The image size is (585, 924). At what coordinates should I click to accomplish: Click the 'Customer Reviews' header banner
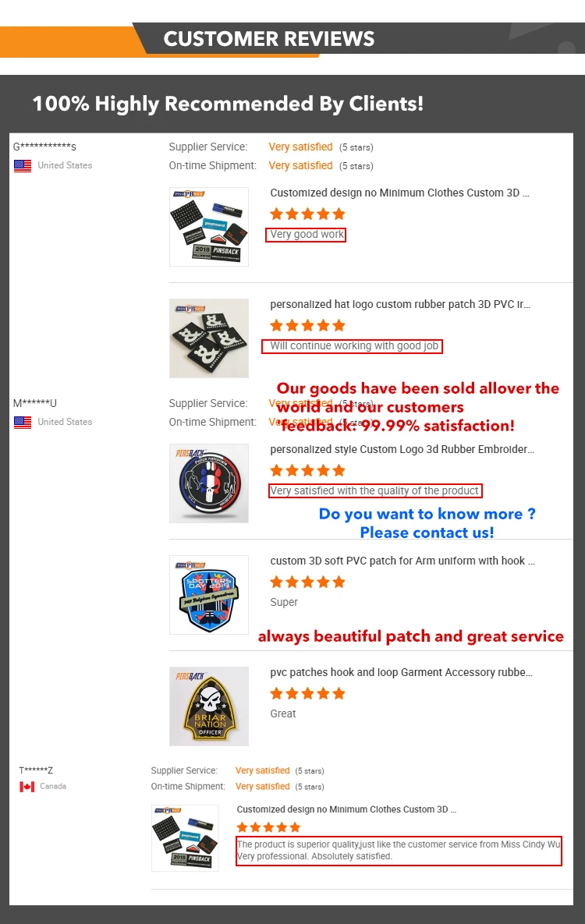pos(292,39)
